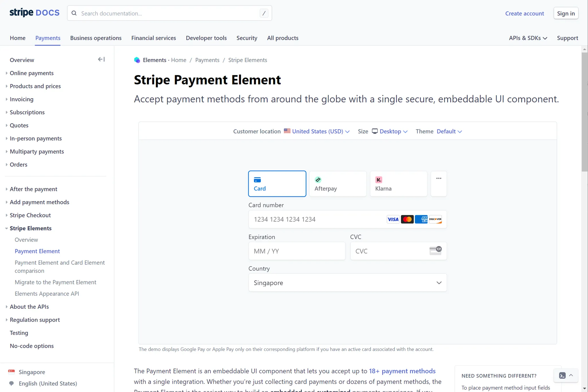Click the Desktop monitor icon in Size control
The image size is (588, 392).
point(375,131)
